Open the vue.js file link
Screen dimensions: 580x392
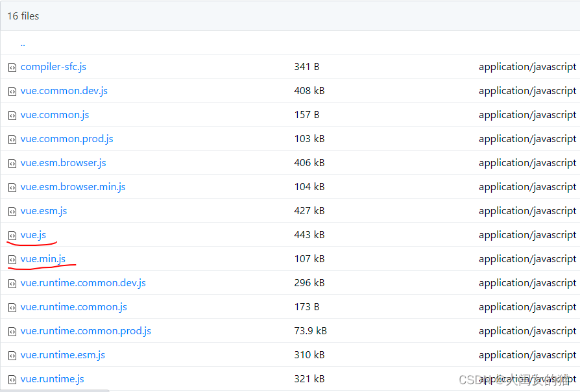click(x=33, y=235)
